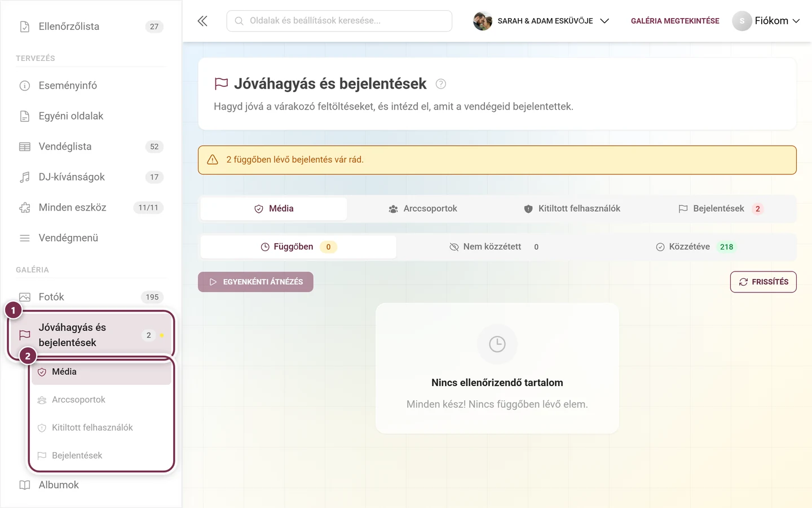Image resolution: width=812 pixels, height=508 pixels.
Task: Open the Galéria megtekintése link
Action: tap(675, 21)
